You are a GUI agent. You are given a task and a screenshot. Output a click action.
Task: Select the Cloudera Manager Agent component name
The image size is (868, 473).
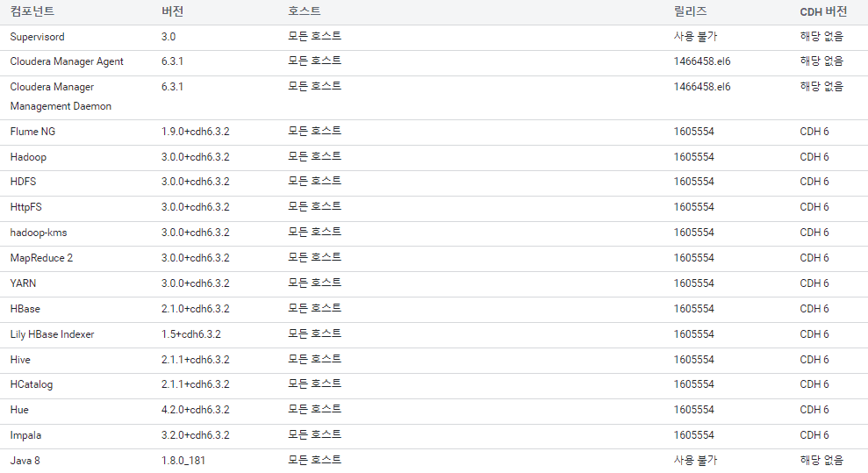click(x=67, y=61)
